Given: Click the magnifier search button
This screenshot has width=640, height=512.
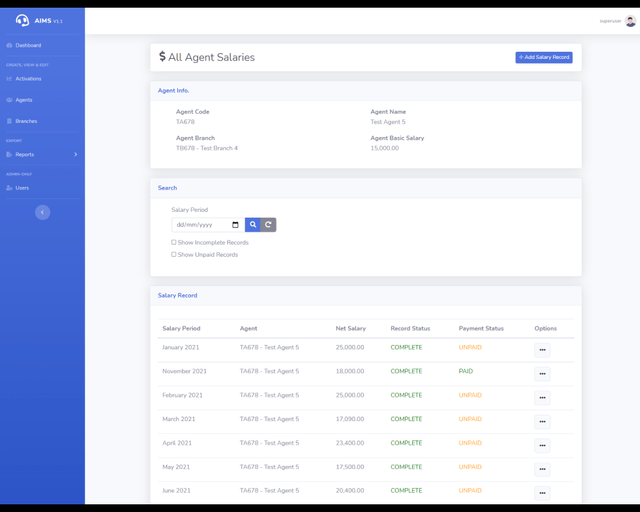Looking at the screenshot, I should [x=253, y=225].
